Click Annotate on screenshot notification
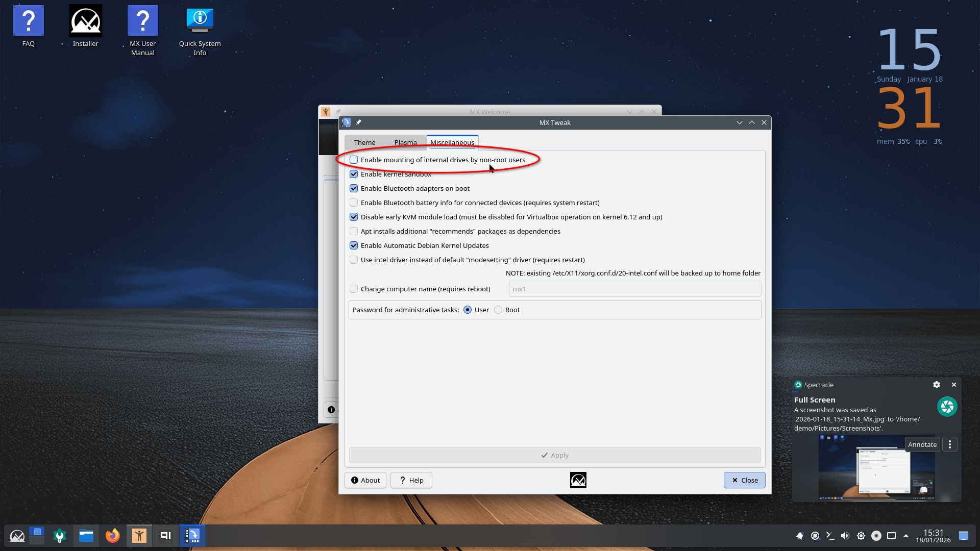 click(x=922, y=444)
